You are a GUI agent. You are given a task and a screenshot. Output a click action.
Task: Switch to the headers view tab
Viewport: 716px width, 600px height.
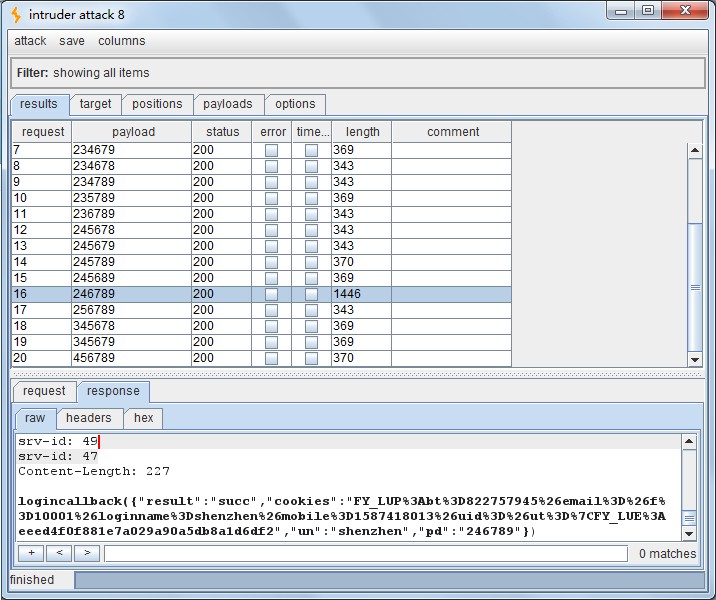89,418
